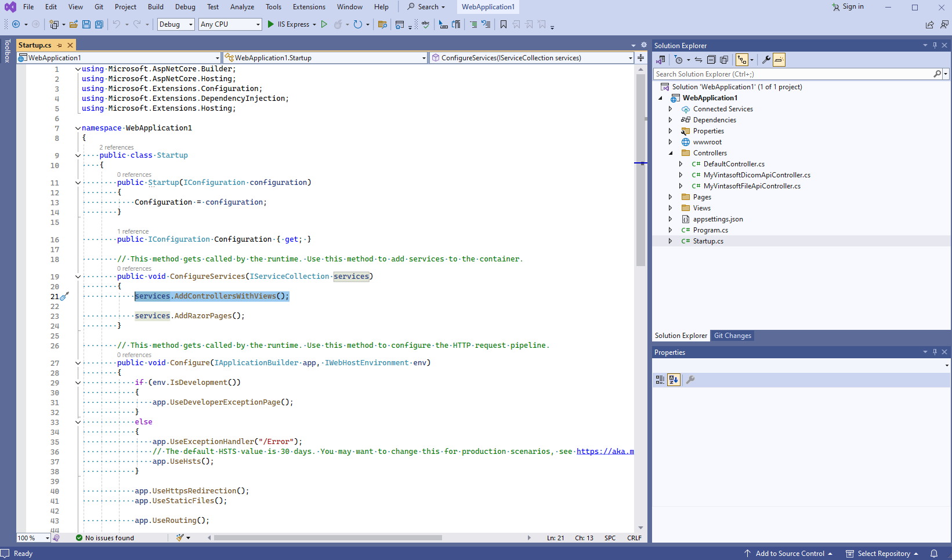Click Sync with Active Document icon

point(698,60)
